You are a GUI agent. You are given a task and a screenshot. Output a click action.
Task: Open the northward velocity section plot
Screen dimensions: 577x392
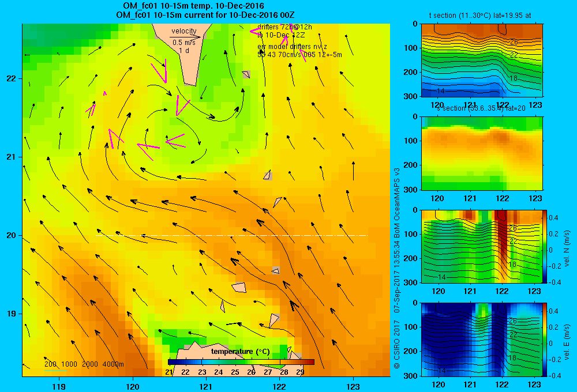click(482, 246)
